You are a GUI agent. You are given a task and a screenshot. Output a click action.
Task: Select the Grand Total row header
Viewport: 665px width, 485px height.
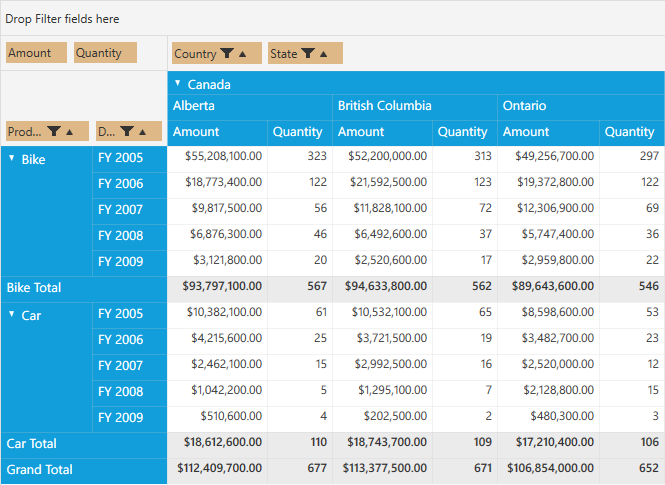click(x=84, y=470)
